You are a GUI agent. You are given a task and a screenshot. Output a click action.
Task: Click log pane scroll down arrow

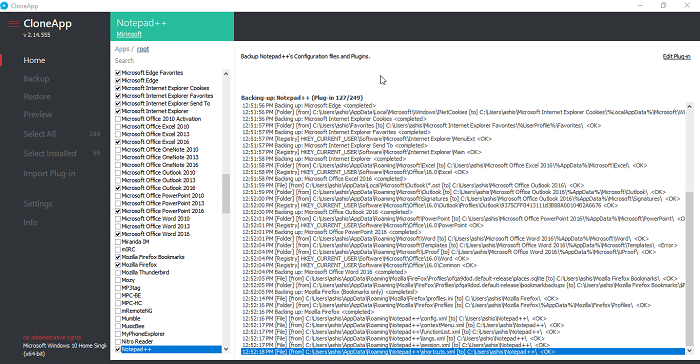[x=689, y=351]
